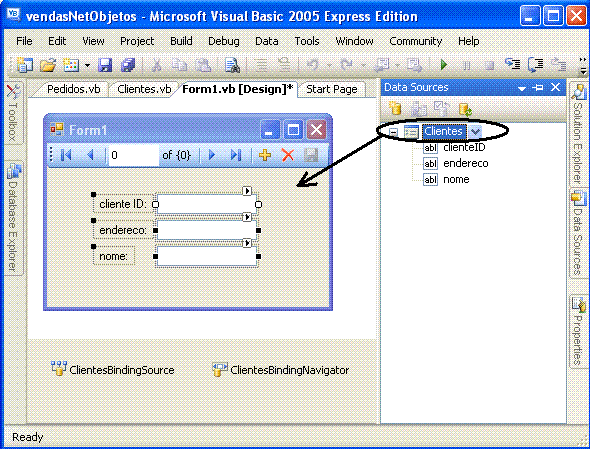The height and width of the screenshot is (449, 590).
Task: Click Step Into toolbar icon
Action: (512, 65)
